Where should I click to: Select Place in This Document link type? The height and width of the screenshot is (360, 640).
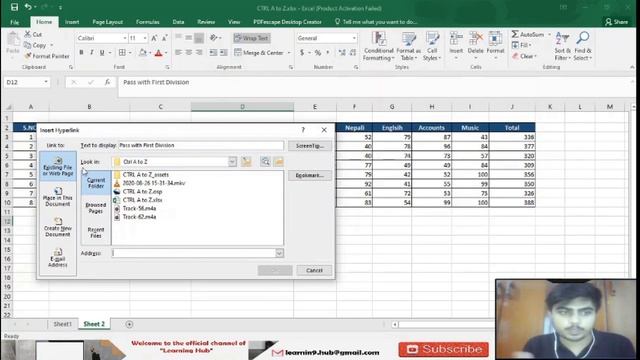click(58, 197)
